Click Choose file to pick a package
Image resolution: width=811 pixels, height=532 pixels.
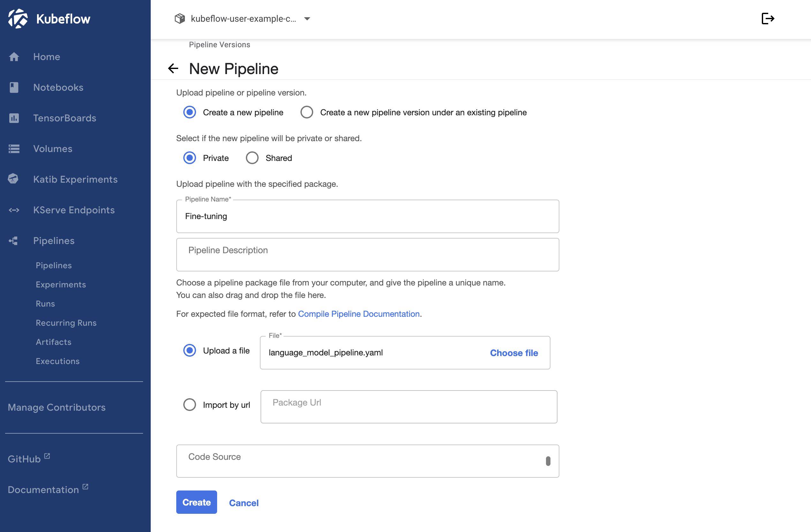(x=513, y=353)
